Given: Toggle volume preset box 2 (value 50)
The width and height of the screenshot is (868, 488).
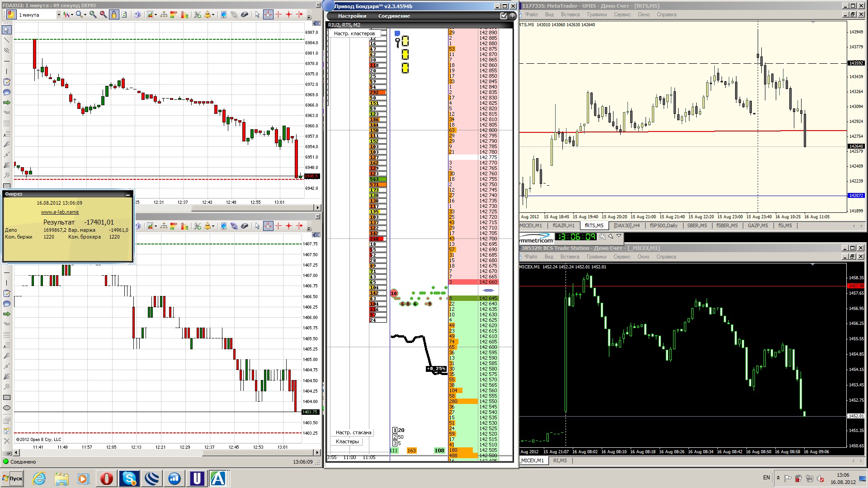Looking at the screenshot, I should point(395,437).
